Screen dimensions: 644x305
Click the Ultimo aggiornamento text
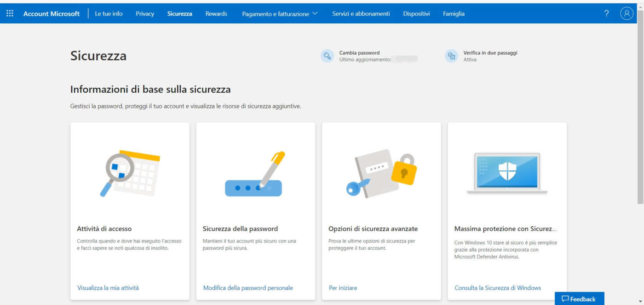point(365,60)
